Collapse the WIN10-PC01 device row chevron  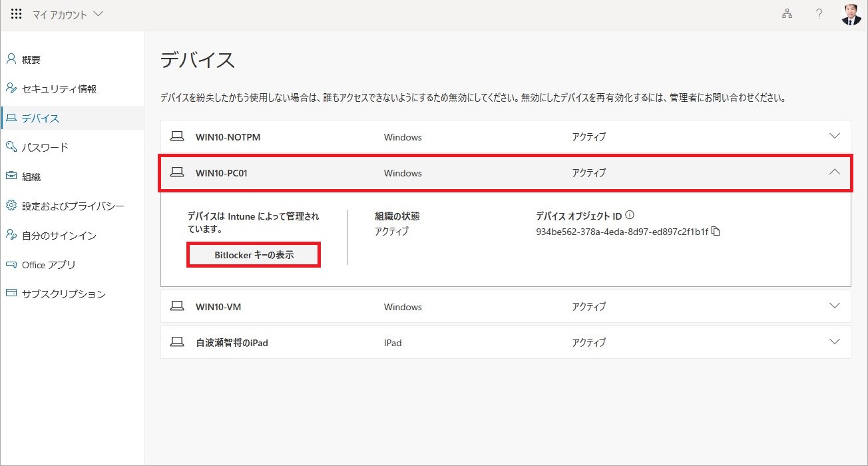click(x=835, y=172)
